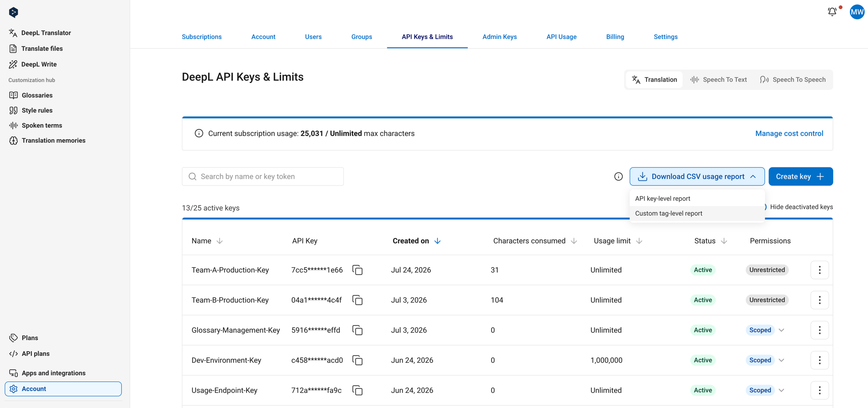Open DeepL Write in sidebar
This screenshot has height=408, width=868.
(33, 64)
